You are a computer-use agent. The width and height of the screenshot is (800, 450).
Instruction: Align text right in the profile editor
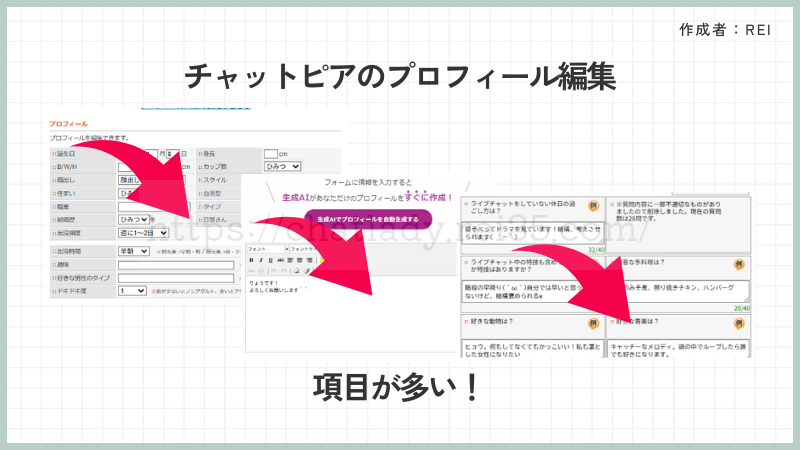(309, 260)
